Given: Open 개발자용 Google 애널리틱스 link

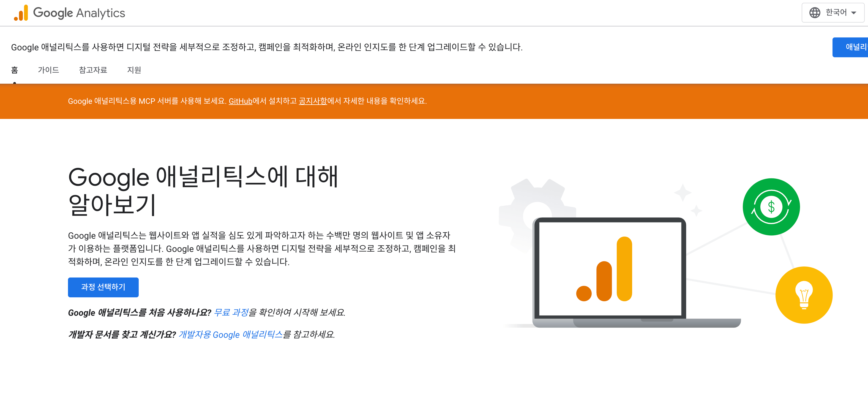Looking at the screenshot, I should (x=230, y=334).
